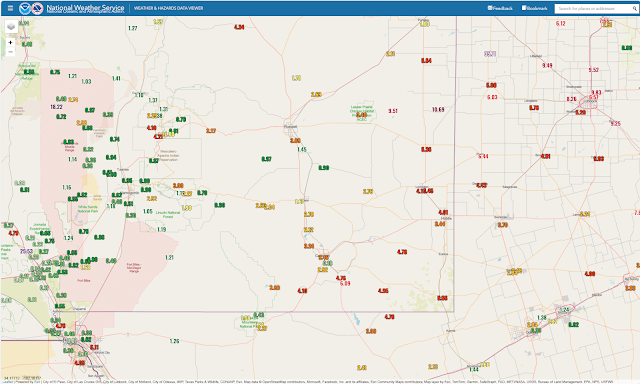Screen dimensions: 640x384
Task: Select the 4.95 observation value
Action: pos(383,291)
